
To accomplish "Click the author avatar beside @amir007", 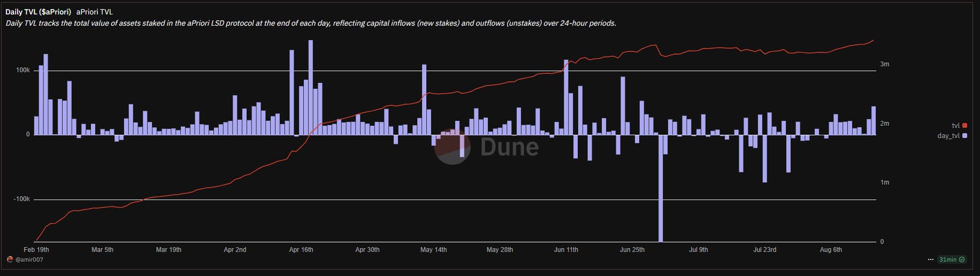I will point(10,259).
